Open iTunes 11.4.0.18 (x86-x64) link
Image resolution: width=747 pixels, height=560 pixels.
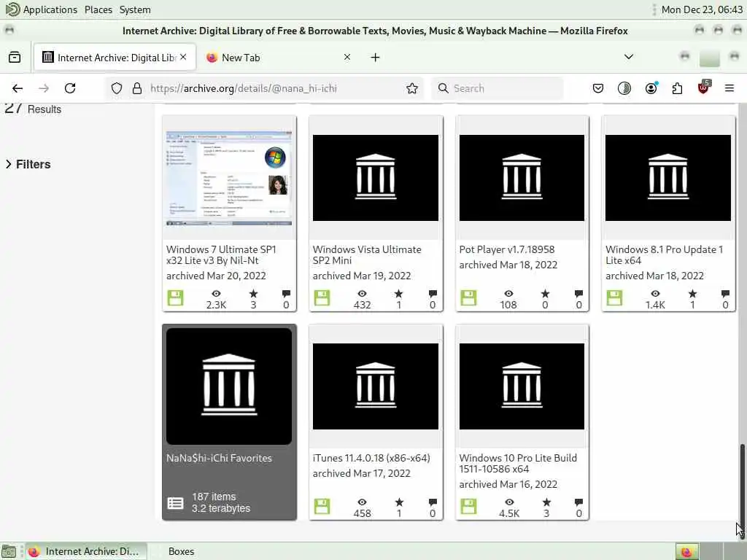(x=371, y=458)
